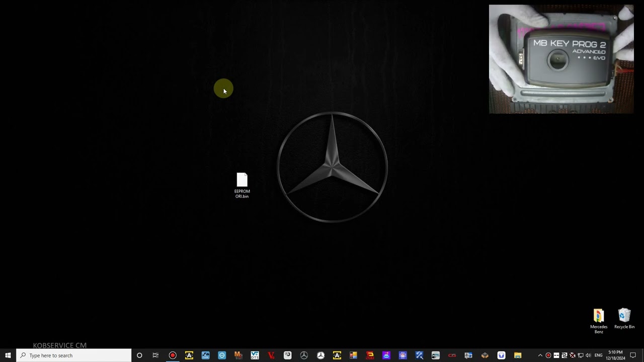
Task: Switch input language via ENG indicator
Action: click(x=598, y=355)
